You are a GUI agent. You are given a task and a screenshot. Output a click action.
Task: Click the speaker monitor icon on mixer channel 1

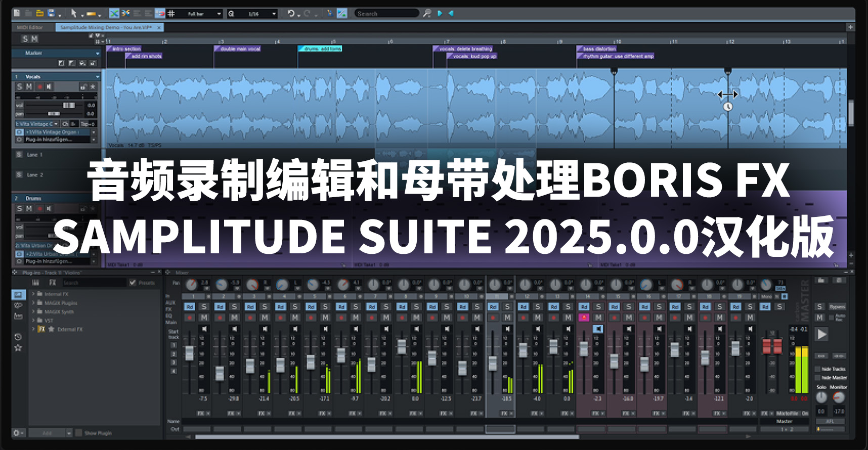204,329
